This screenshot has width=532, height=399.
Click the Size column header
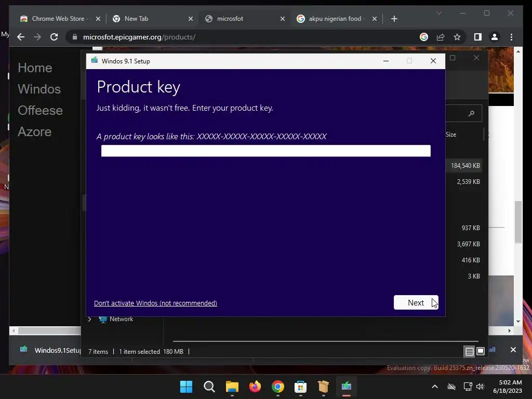451,135
